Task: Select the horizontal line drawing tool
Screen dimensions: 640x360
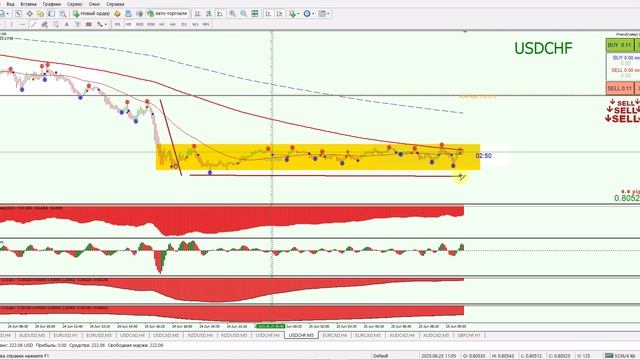Action: tap(22, 24)
